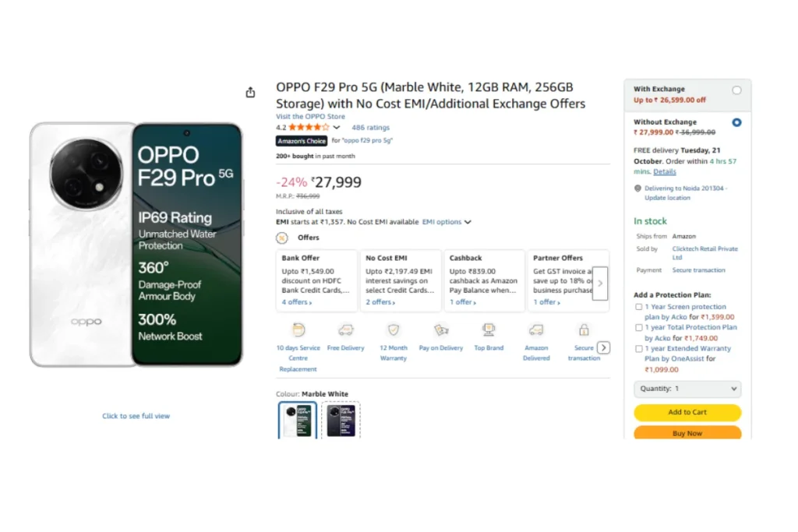The width and height of the screenshot is (798, 532).
Task: Click the Top Brand trophy icon
Action: click(489, 329)
